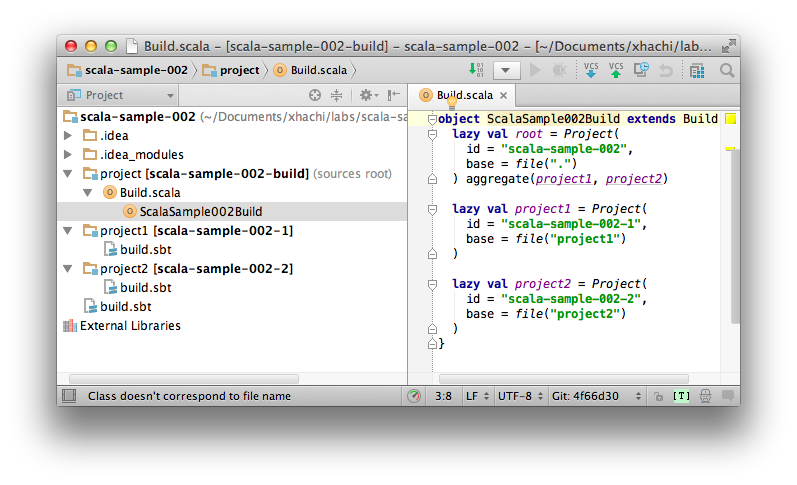Click status message Class doesn't correspond to file name
This screenshot has width=797, height=485.
(189, 396)
